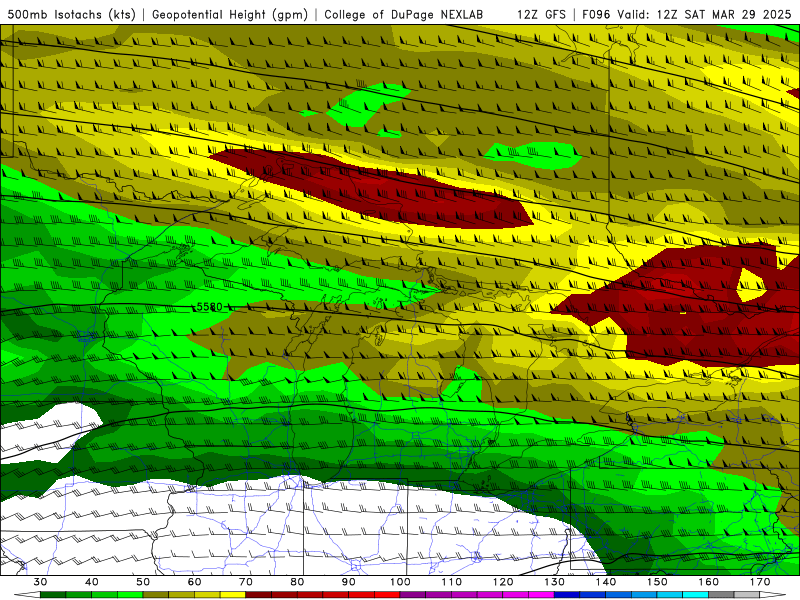Click the '60' value on the color scale
The height and width of the screenshot is (600, 800).
click(194, 582)
